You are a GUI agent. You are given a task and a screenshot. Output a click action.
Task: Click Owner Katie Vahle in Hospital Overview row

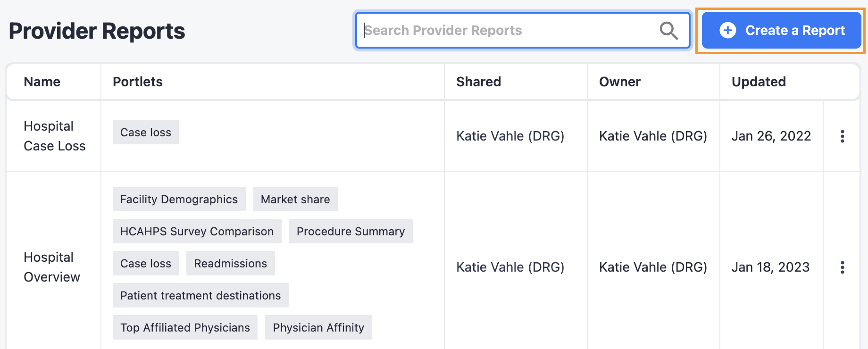(x=653, y=267)
